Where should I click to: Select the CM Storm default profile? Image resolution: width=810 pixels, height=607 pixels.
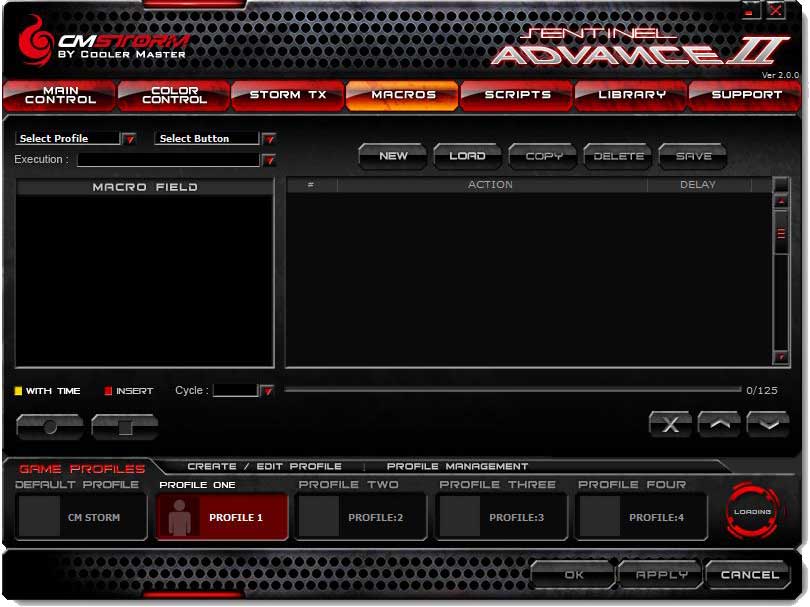81,517
